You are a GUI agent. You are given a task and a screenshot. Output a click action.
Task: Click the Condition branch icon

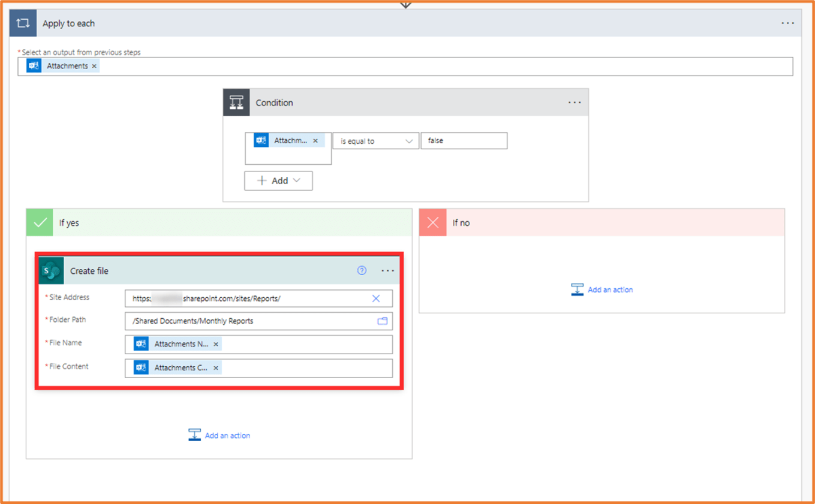tap(236, 102)
